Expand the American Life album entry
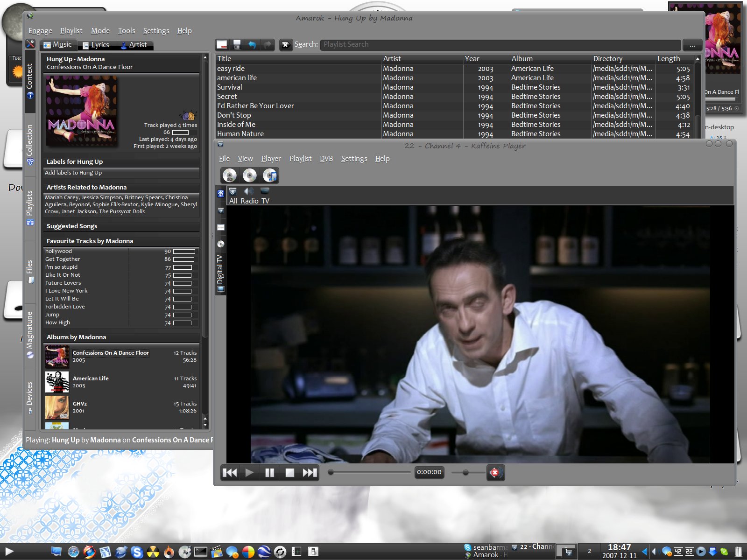Viewport: 747px width, 560px height. point(121,382)
